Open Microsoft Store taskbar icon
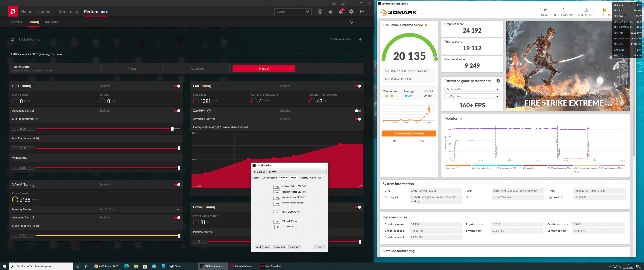Screen dimensions: 644x270 145,266
